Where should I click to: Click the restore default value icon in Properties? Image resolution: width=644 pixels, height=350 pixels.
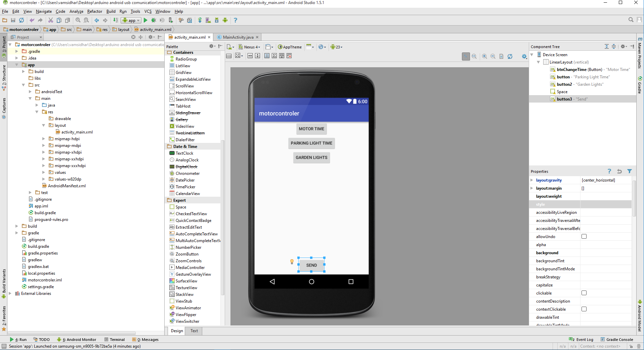619,171
